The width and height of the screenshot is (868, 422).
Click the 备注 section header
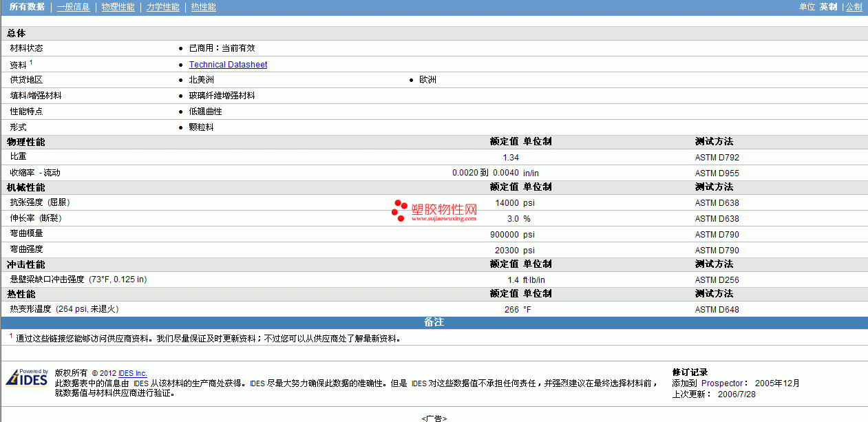click(x=434, y=322)
